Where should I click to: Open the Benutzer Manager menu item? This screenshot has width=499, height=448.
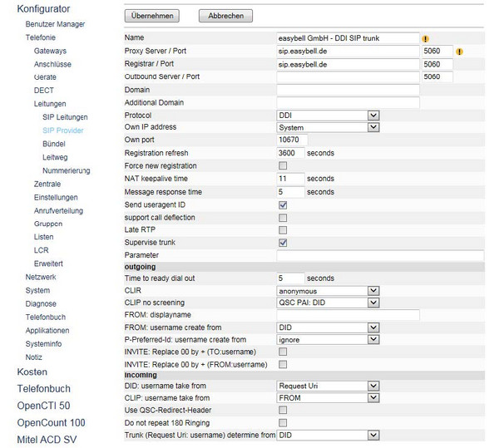pyautogui.click(x=55, y=24)
